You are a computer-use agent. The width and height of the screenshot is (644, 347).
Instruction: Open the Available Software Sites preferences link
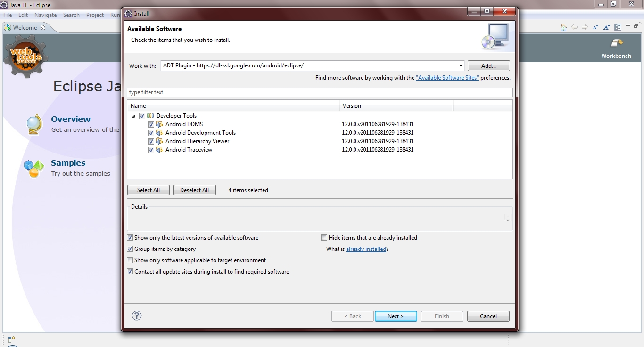coord(447,77)
